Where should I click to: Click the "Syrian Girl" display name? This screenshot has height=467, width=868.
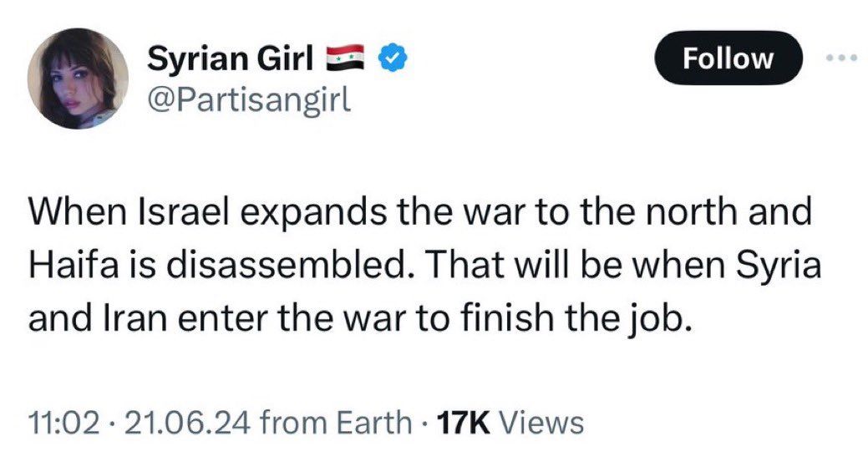[x=231, y=59]
